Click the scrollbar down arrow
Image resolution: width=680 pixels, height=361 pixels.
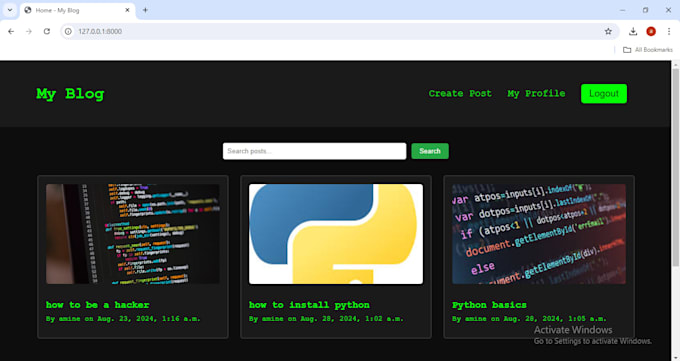pyautogui.click(x=676, y=357)
